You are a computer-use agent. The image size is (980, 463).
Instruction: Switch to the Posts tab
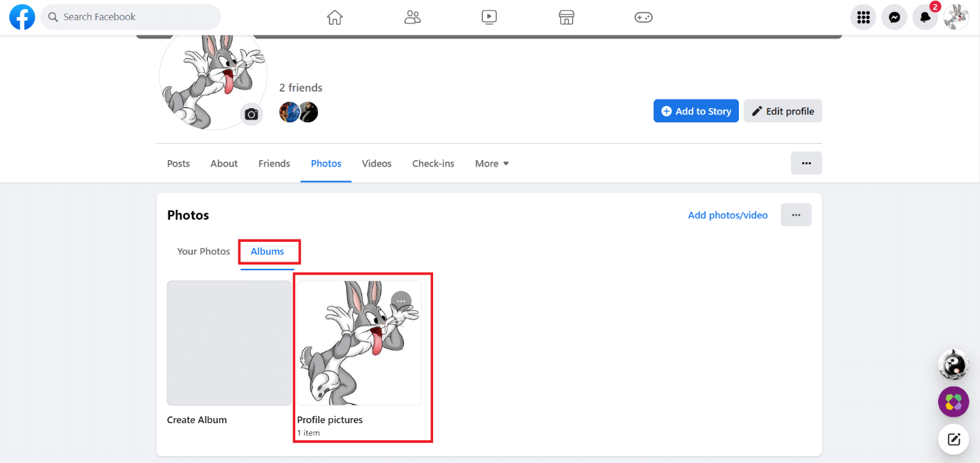[x=179, y=164]
